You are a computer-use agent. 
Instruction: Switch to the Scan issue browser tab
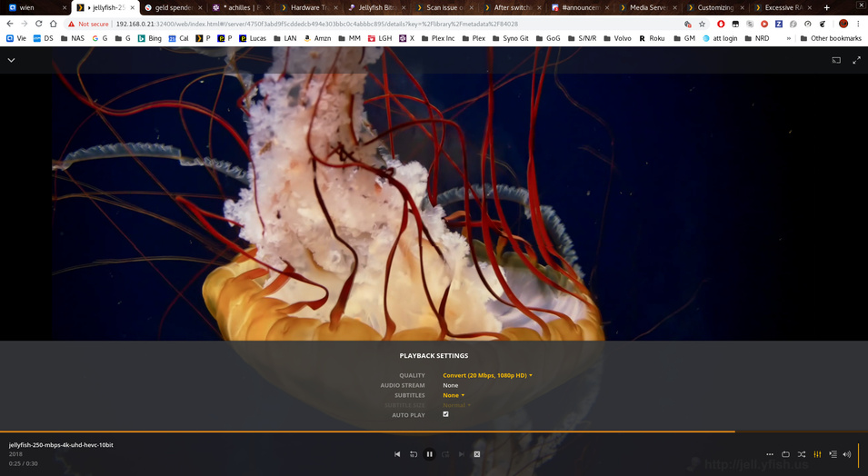445,8
